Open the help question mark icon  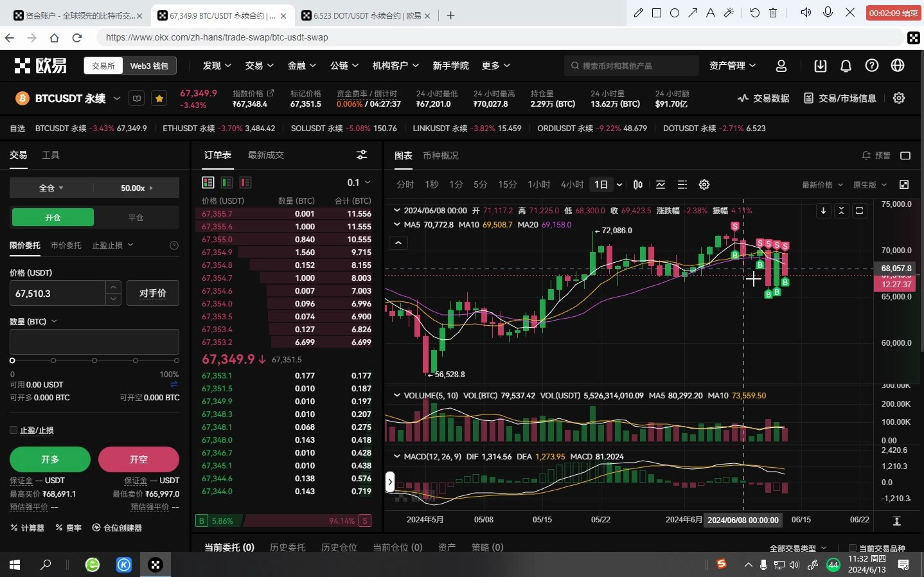[872, 66]
